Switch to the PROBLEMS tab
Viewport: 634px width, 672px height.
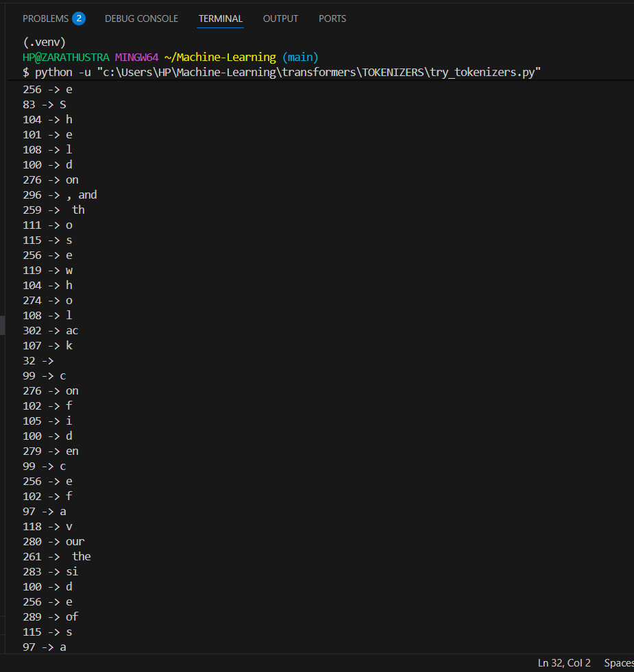[x=45, y=19]
